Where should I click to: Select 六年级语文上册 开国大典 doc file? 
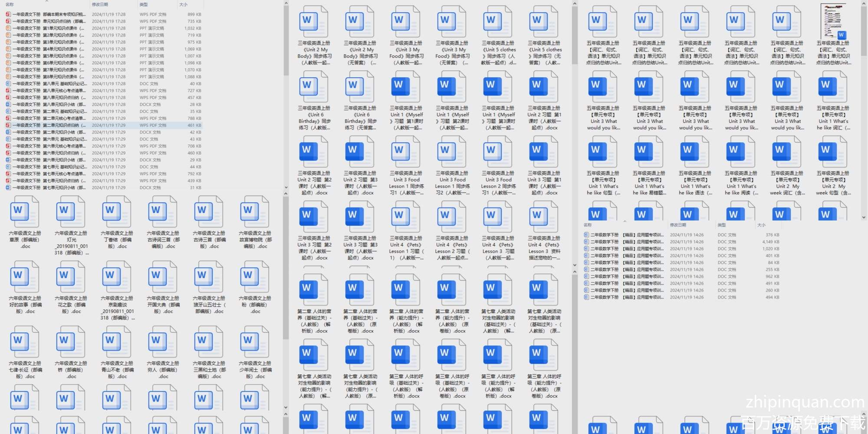pos(163,276)
